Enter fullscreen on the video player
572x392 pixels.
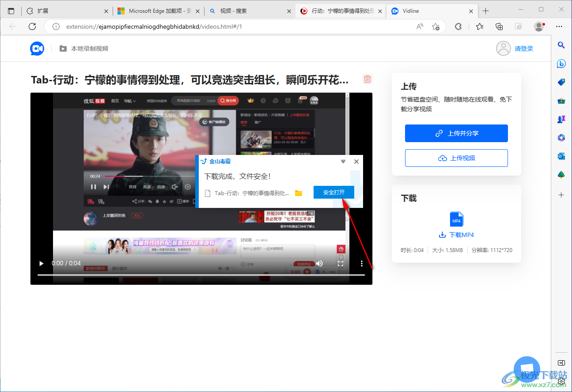coord(341,263)
